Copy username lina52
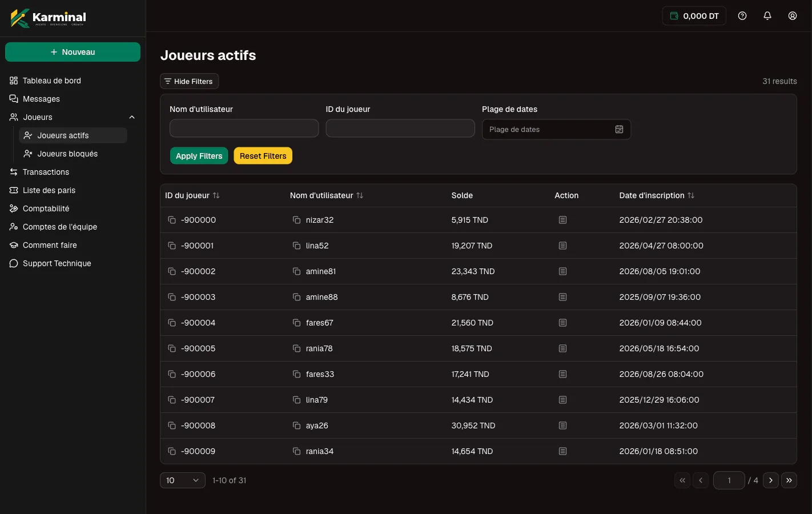 tap(296, 246)
